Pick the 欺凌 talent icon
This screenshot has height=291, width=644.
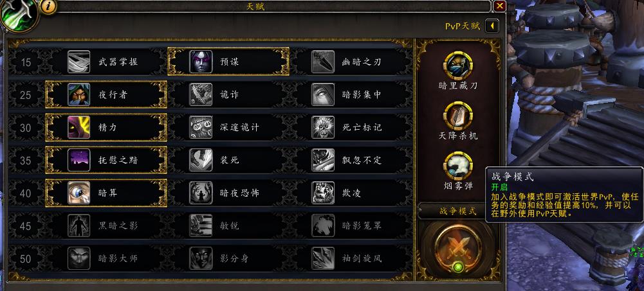click(323, 193)
